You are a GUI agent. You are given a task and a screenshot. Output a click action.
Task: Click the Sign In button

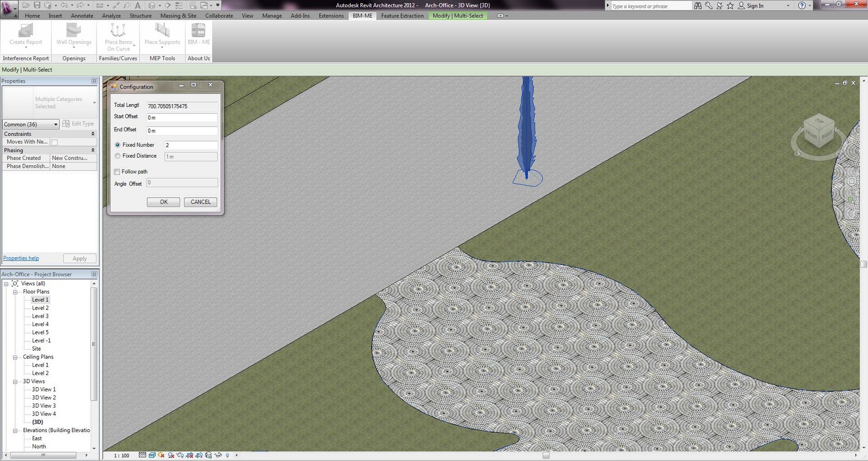tap(750, 5)
